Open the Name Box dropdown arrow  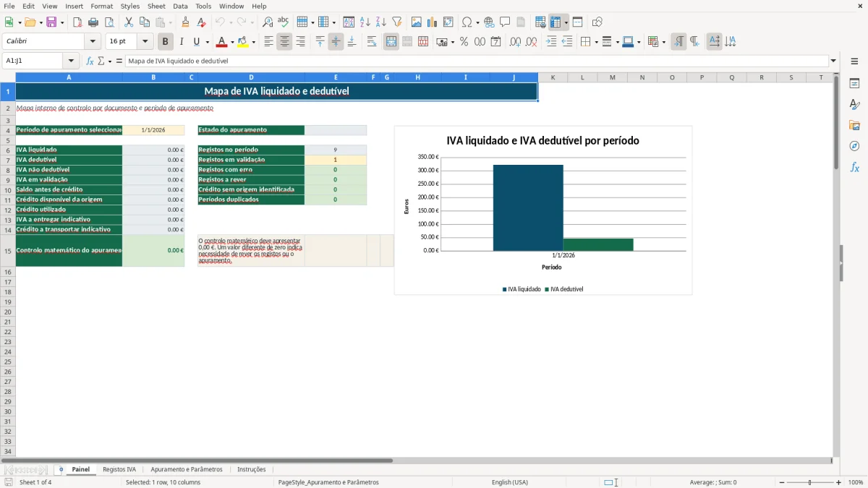(x=71, y=61)
